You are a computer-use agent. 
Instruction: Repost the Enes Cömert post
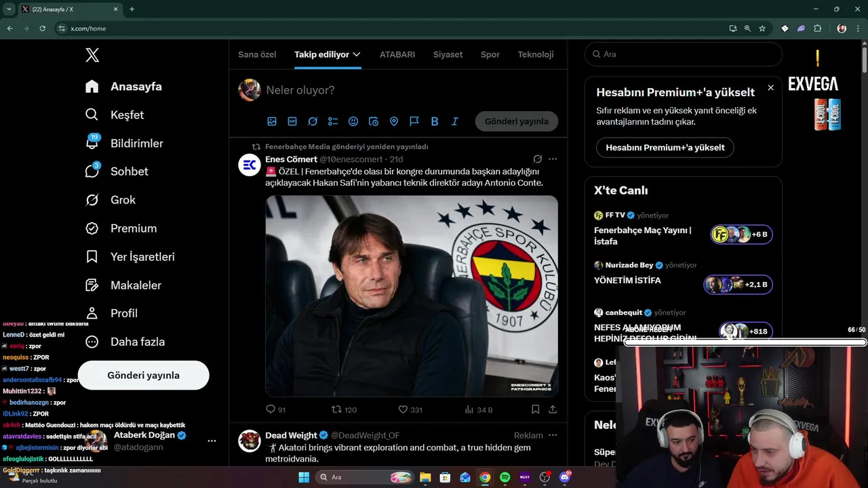coord(344,409)
